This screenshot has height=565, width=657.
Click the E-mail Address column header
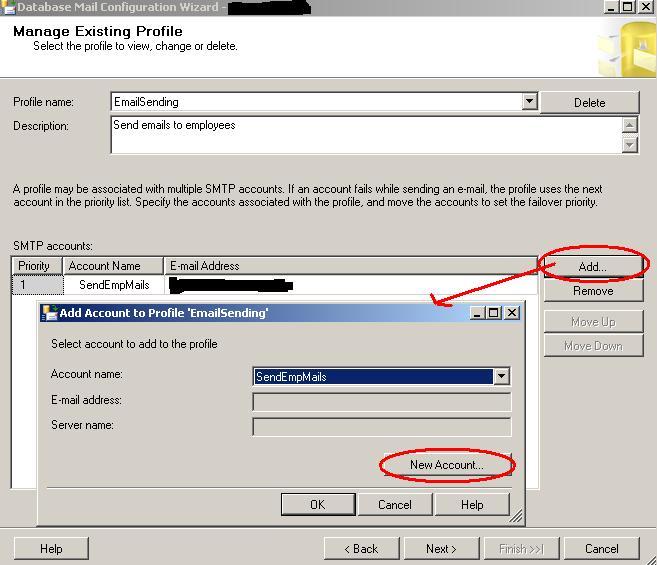coord(350,266)
